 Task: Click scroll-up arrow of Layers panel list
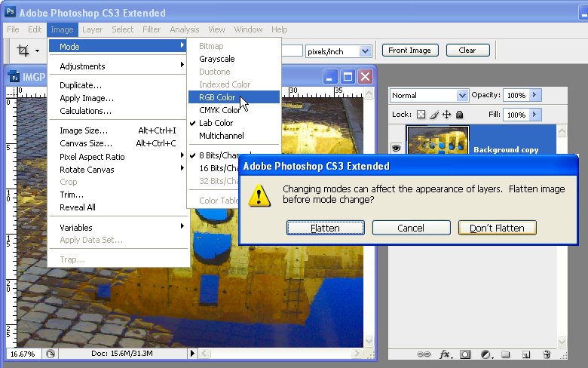pyautogui.click(x=562, y=131)
